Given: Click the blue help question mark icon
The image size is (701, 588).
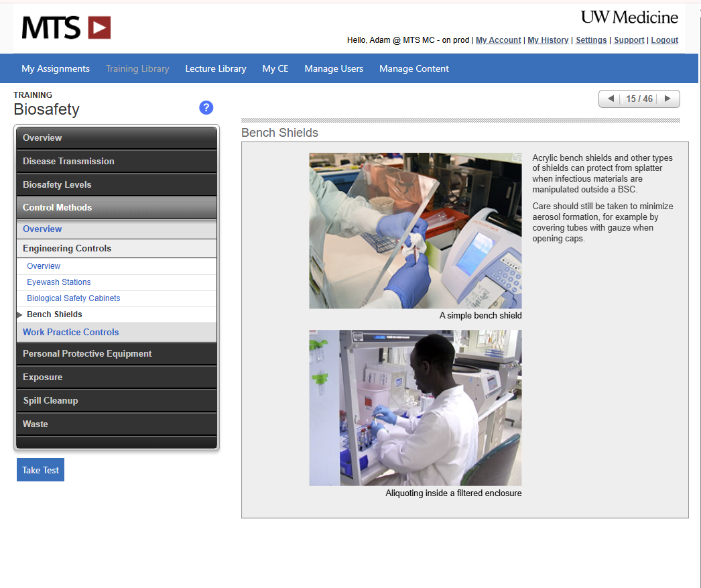Looking at the screenshot, I should tap(206, 108).
